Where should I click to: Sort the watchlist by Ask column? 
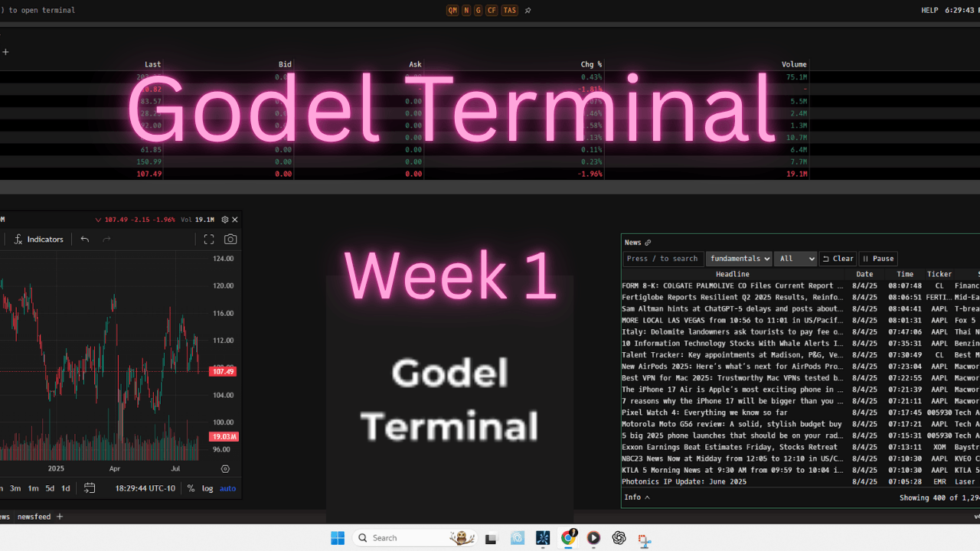tap(416, 64)
